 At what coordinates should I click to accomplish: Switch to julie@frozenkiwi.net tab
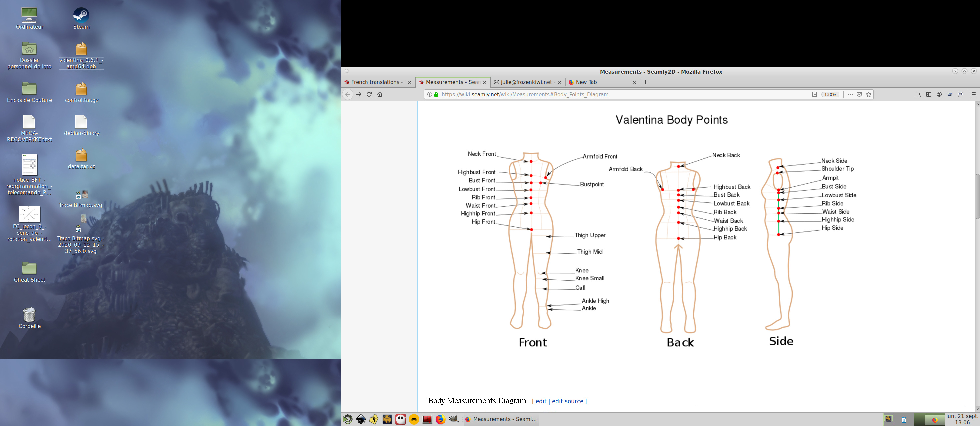pyautogui.click(x=526, y=82)
